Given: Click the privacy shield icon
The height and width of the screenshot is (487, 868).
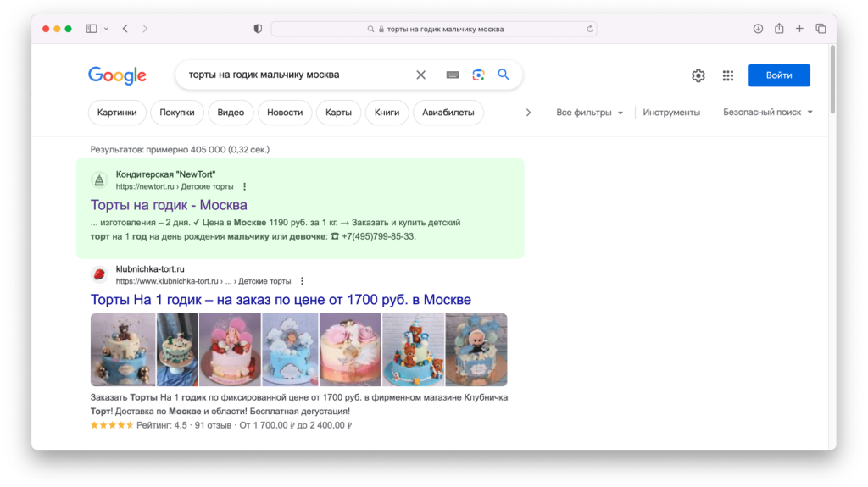Looking at the screenshot, I should pyautogui.click(x=258, y=29).
